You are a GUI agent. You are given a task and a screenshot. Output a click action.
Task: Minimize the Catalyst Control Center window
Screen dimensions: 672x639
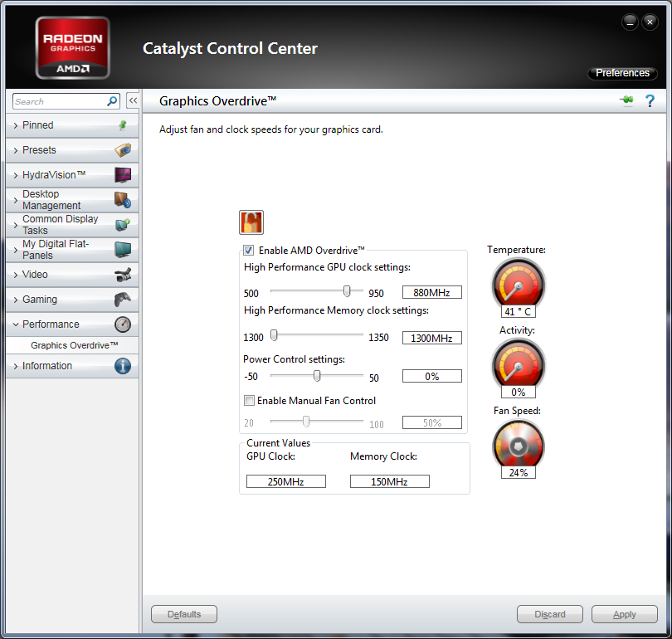[630, 22]
